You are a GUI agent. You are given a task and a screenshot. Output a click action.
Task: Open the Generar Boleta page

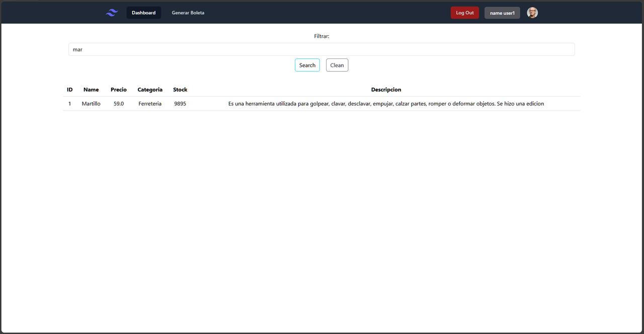coord(188,13)
